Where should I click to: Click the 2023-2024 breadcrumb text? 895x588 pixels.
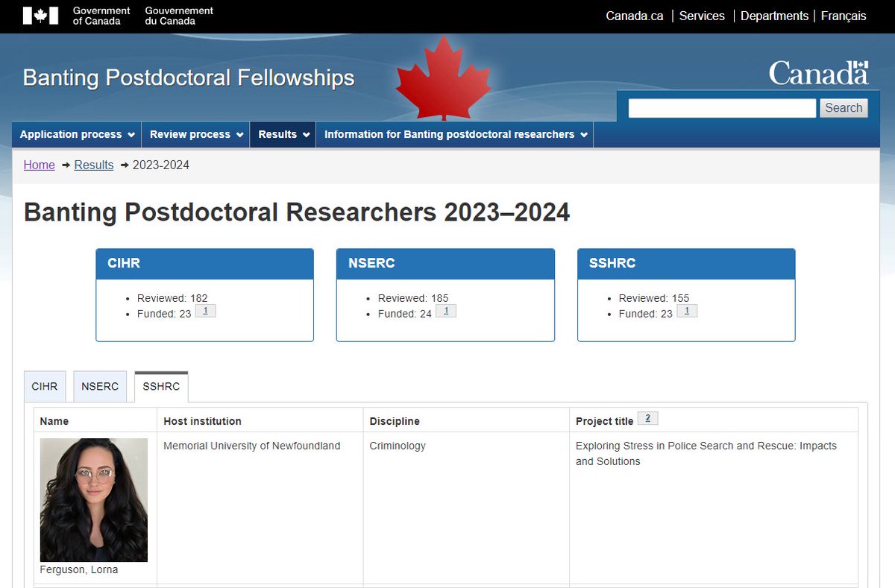click(161, 165)
